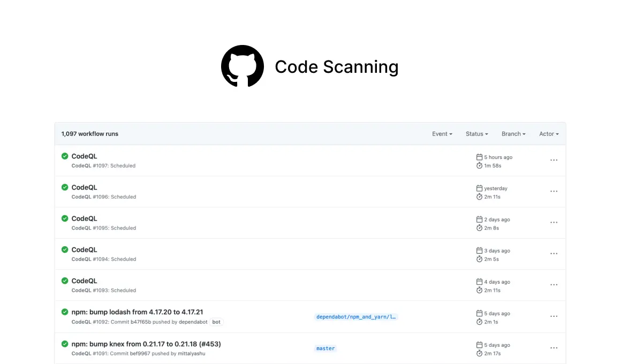Open the Event filter dropdown
621x364 pixels.
click(442, 134)
